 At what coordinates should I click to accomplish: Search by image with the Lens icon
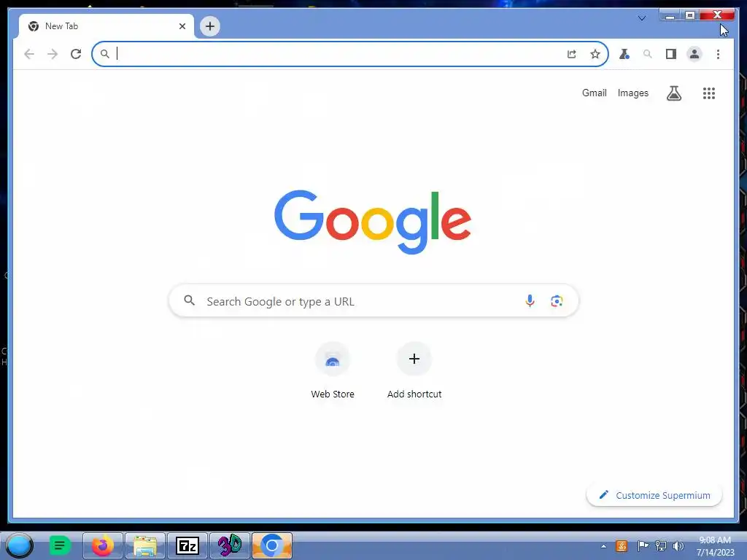click(x=557, y=301)
